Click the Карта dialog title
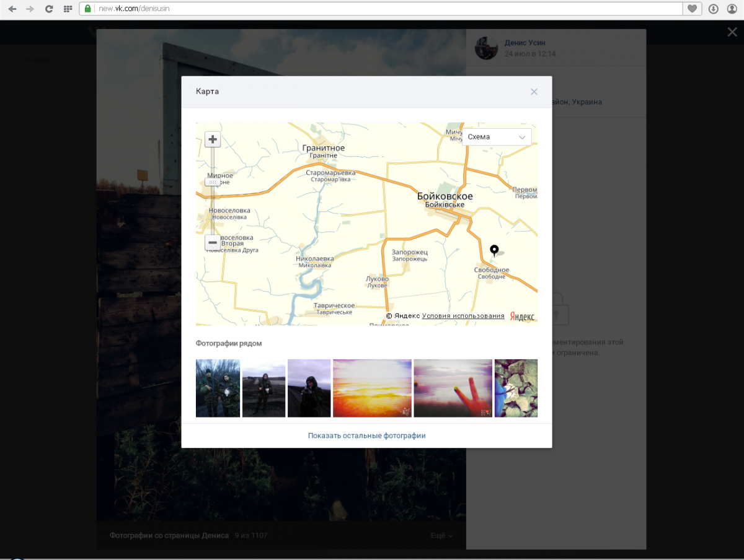 pos(207,92)
